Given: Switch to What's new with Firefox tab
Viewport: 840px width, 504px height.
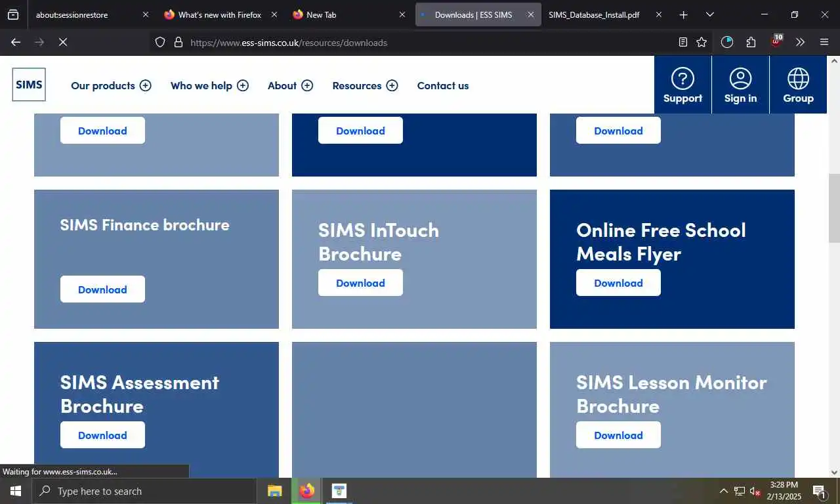Looking at the screenshot, I should [219, 14].
